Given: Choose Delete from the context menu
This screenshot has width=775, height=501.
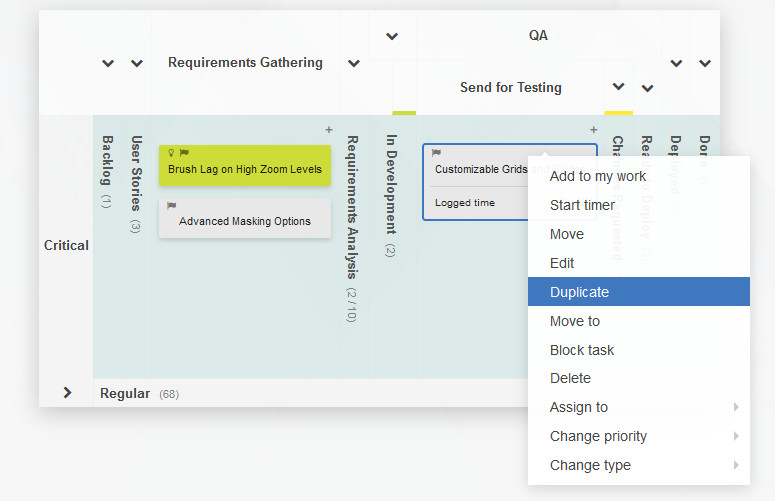Looking at the screenshot, I should pos(639,378).
